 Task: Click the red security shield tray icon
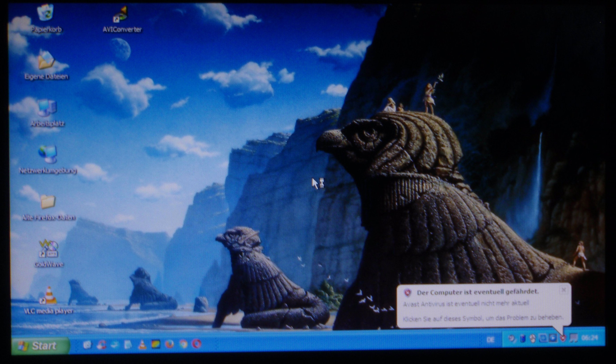point(563,338)
